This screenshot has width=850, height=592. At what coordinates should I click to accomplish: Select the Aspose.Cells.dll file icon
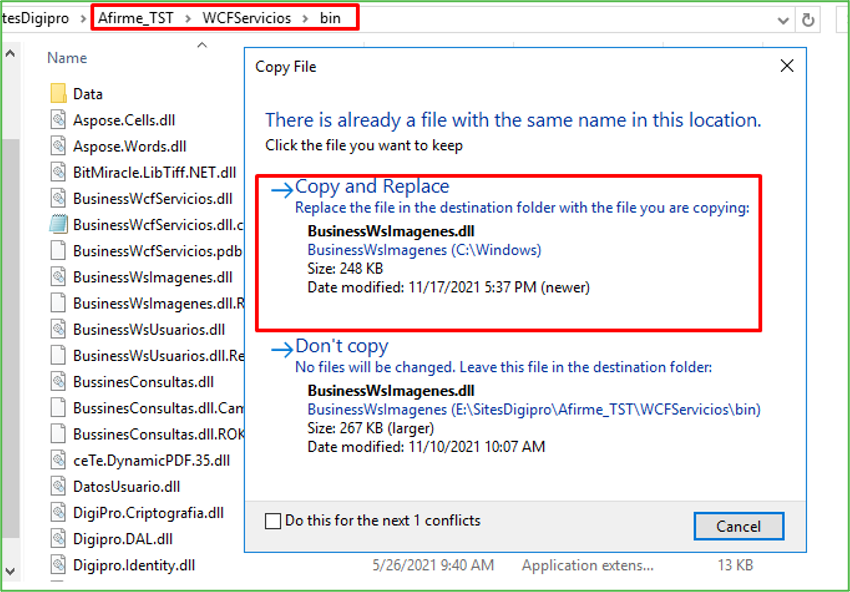(x=58, y=120)
